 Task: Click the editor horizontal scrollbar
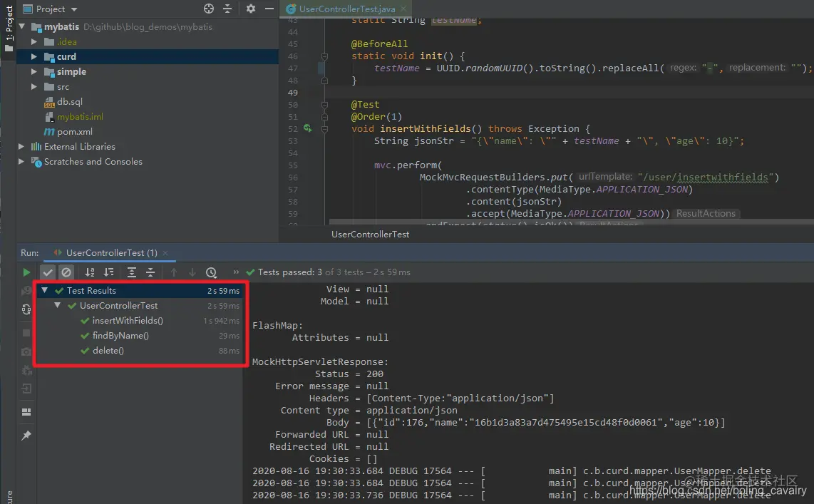(x=571, y=222)
